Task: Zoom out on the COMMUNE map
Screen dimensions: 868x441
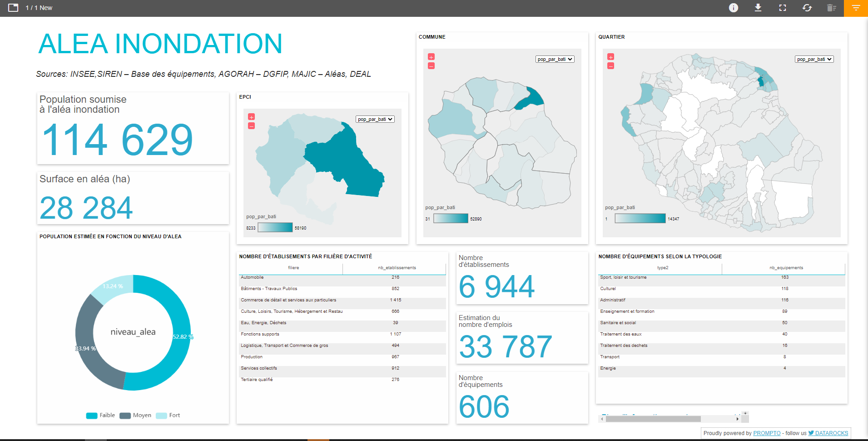Action: [431, 66]
